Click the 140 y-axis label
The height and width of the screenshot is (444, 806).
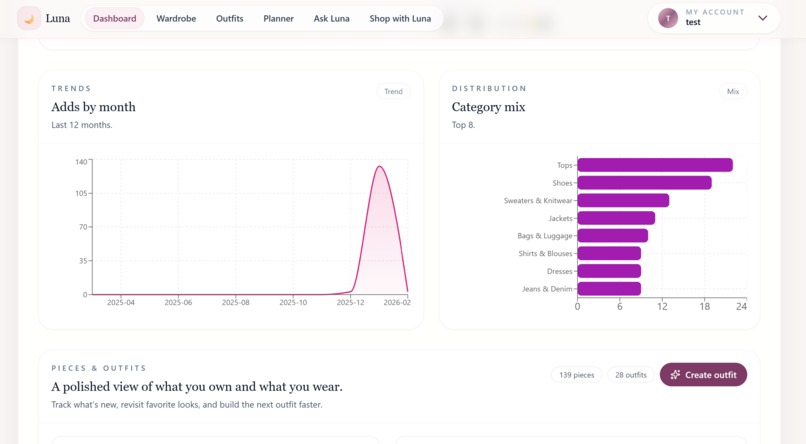[81, 162]
